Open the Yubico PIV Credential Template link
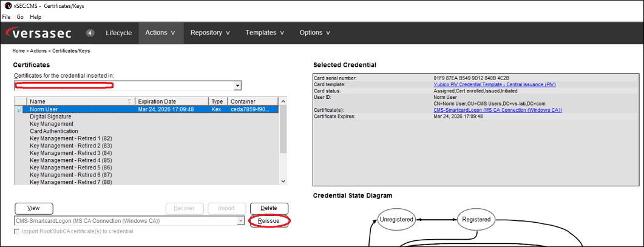Viewport: 644px width, 247px height. click(495, 84)
